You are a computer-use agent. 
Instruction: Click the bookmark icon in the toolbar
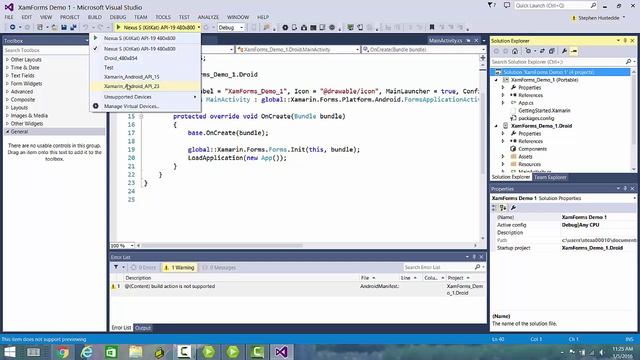[x=432, y=27]
